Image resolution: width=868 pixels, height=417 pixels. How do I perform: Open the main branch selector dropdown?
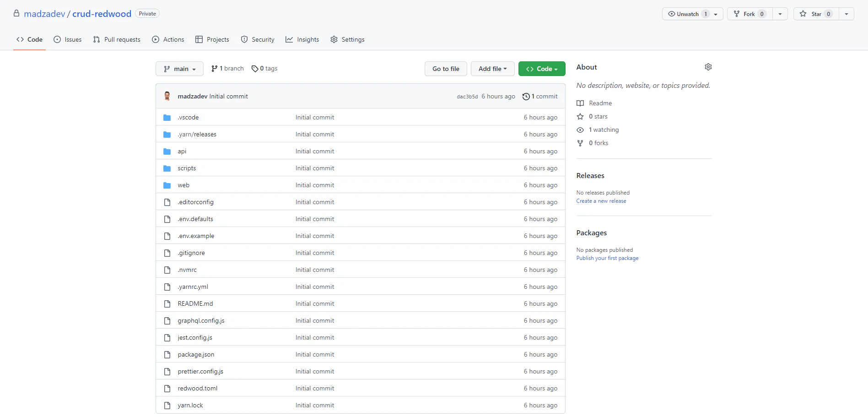point(179,68)
